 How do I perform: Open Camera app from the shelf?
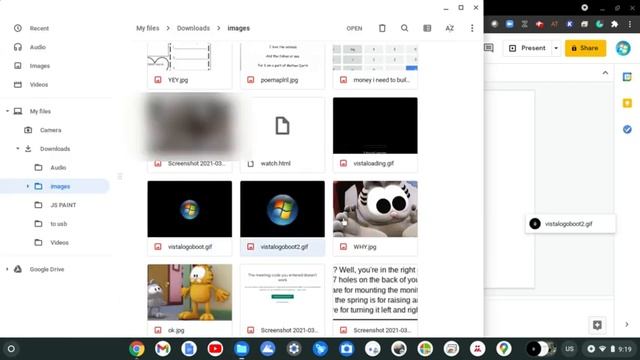coord(346,349)
